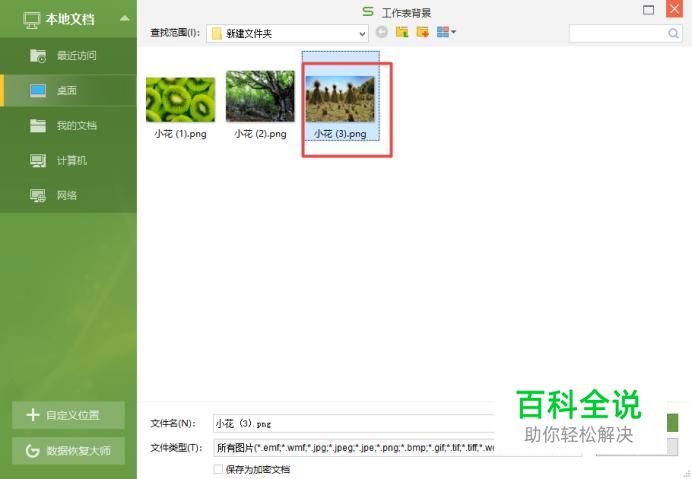The width and height of the screenshot is (692, 479).
Task: Click file name label 小花 (1).png
Action: click(181, 134)
